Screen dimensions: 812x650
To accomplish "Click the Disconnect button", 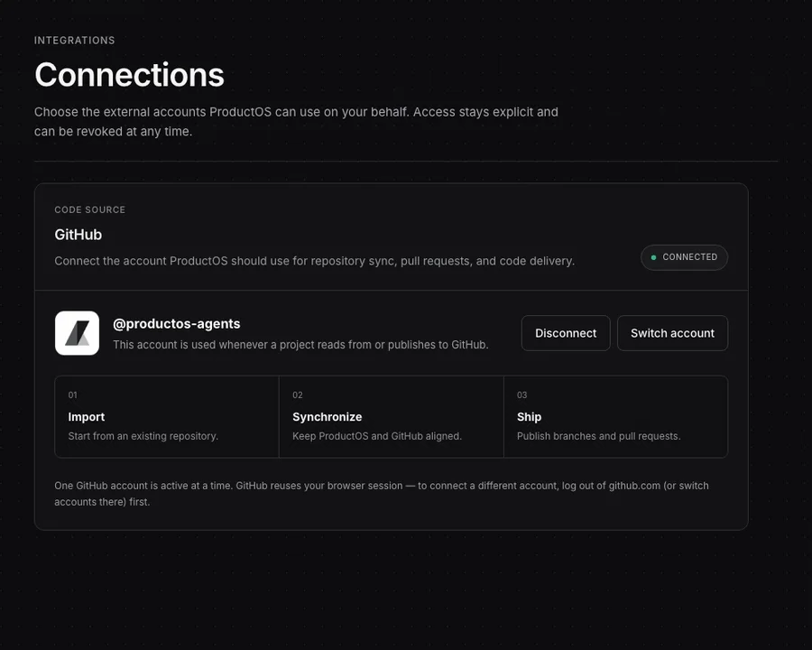I will tap(566, 333).
